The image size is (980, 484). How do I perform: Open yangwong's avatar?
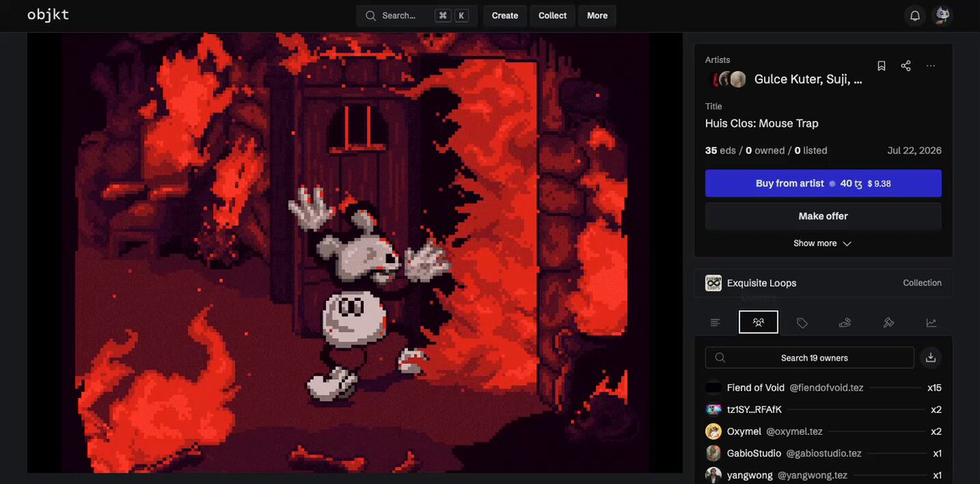(x=714, y=475)
